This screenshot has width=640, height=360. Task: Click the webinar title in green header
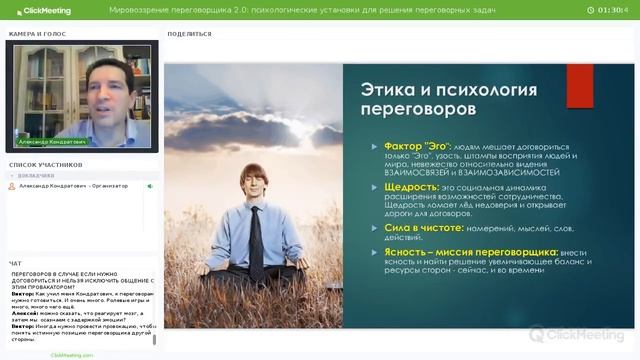pos(302,10)
